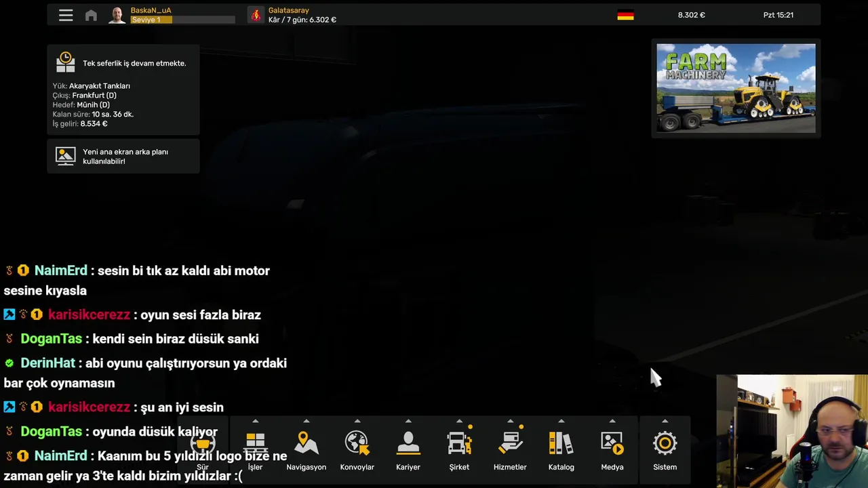Viewport: 868px width, 488px height.
Task: Click karisikcerezz in 'oyun sesi fazla' message
Action: coord(89,314)
